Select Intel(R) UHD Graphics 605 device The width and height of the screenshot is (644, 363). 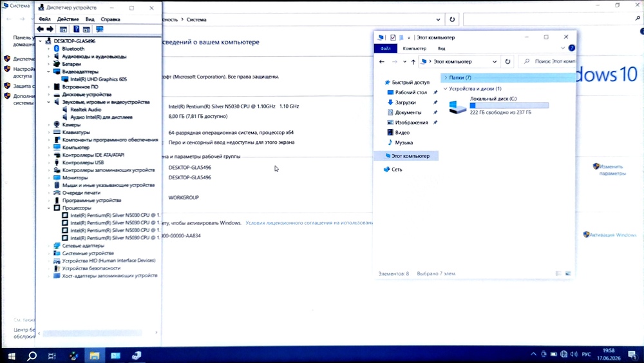click(x=99, y=79)
